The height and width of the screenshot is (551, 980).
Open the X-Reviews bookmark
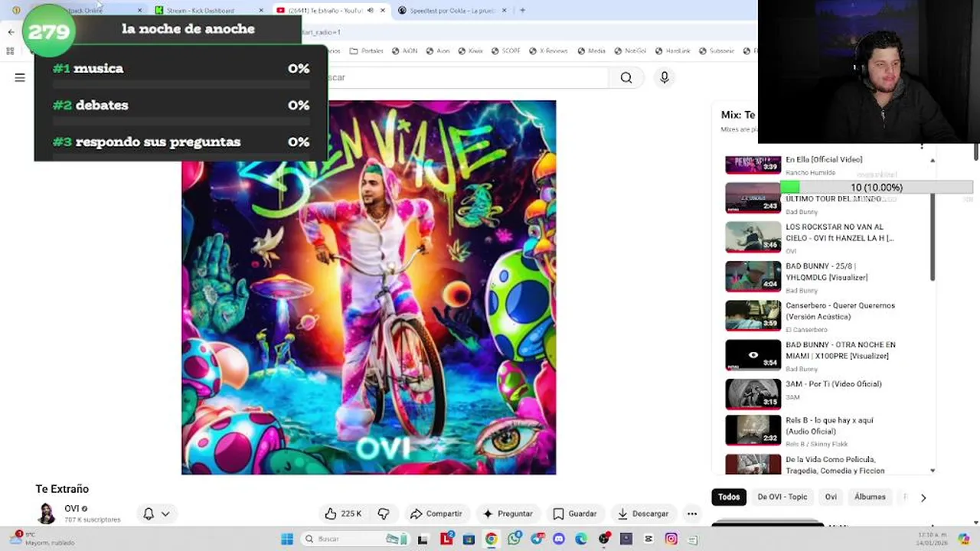(547, 51)
